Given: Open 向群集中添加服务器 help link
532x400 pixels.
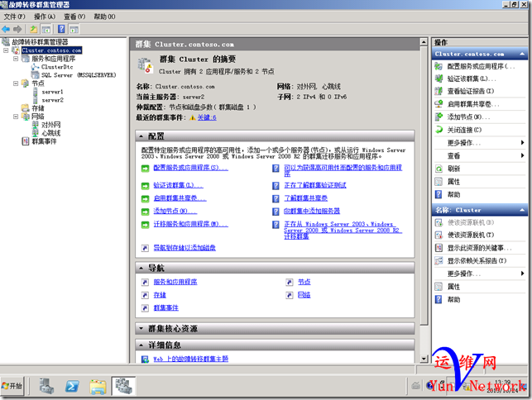Looking at the screenshot, I should pyautogui.click(x=312, y=211).
